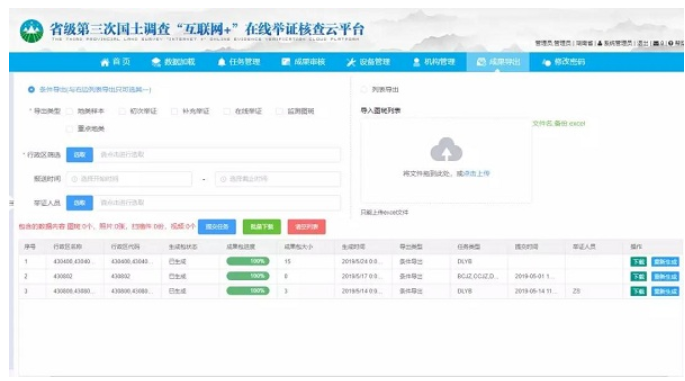
Task: Click the blue 选取 button for 行政区筛选
Action: [x=80, y=155]
